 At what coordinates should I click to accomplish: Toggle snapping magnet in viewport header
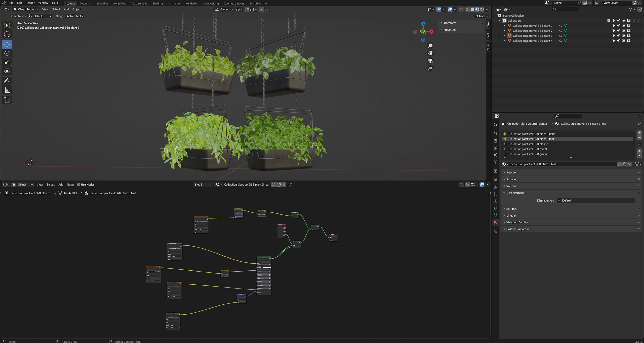[247, 9]
